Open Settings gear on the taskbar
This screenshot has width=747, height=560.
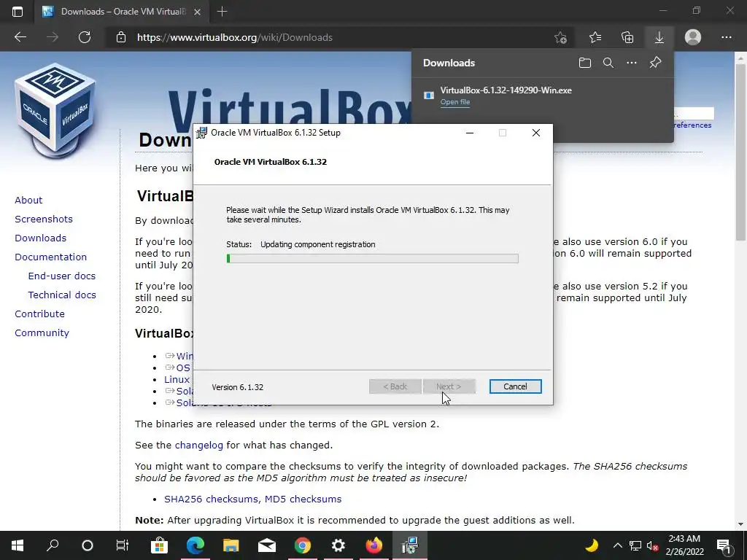pyautogui.click(x=338, y=545)
